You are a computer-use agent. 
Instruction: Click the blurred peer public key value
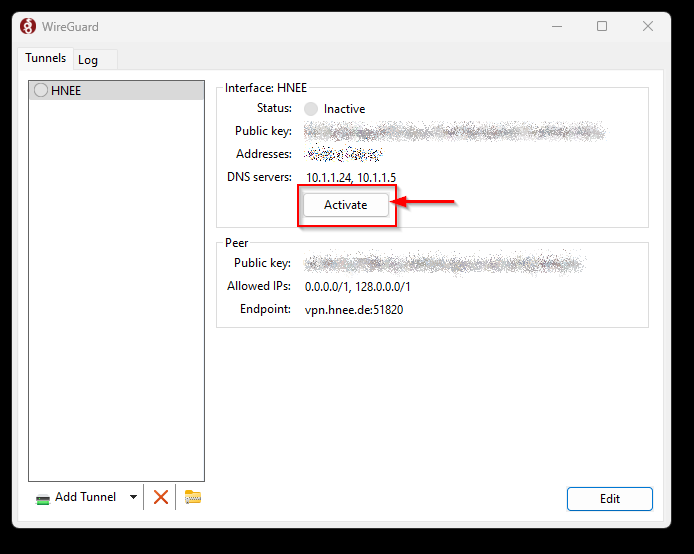point(444,264)
